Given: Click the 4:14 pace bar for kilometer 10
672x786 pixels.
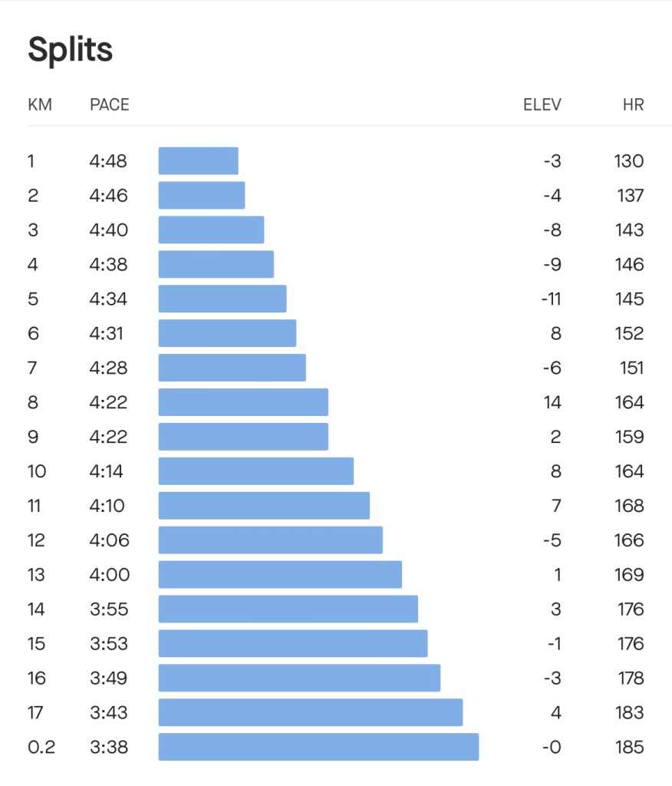Looking at the screenshot, I should (256, 471).
